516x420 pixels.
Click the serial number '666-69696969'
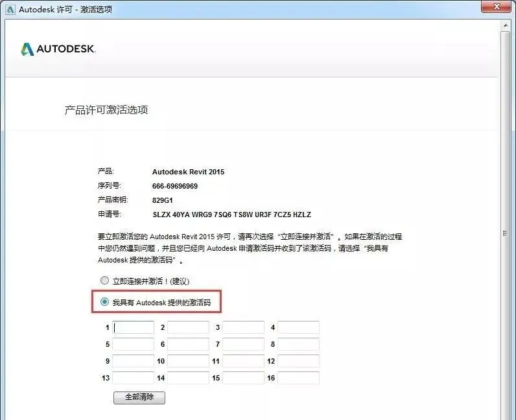(x=175, y=186)
